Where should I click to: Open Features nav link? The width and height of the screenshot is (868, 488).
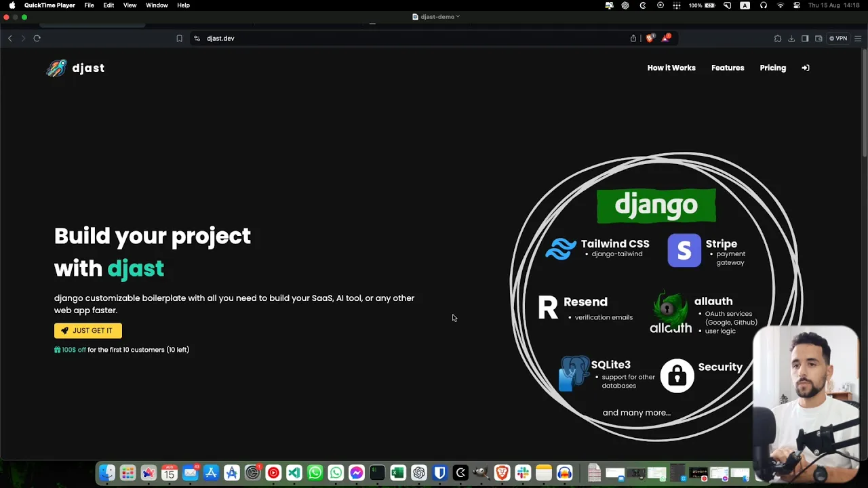(728, 68)
